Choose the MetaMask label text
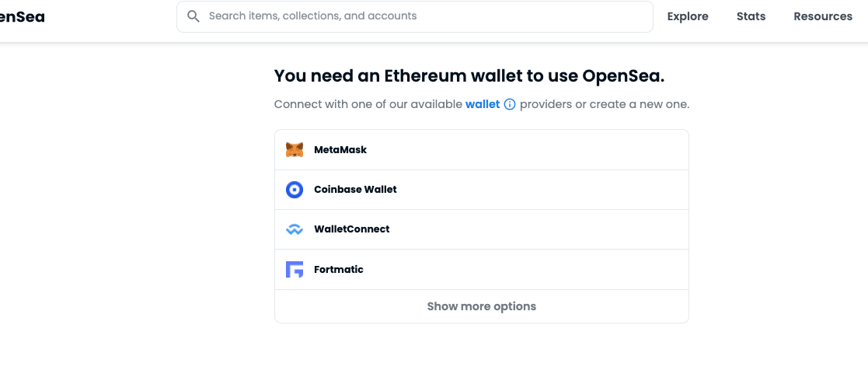868x367 pixels. 340,149
